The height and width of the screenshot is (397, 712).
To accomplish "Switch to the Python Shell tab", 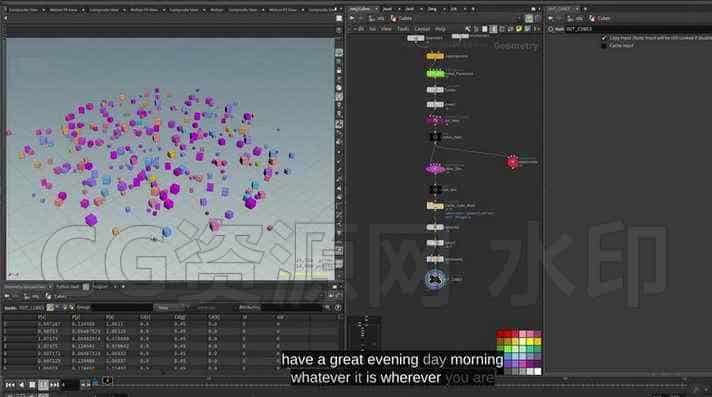I will 68,287.
